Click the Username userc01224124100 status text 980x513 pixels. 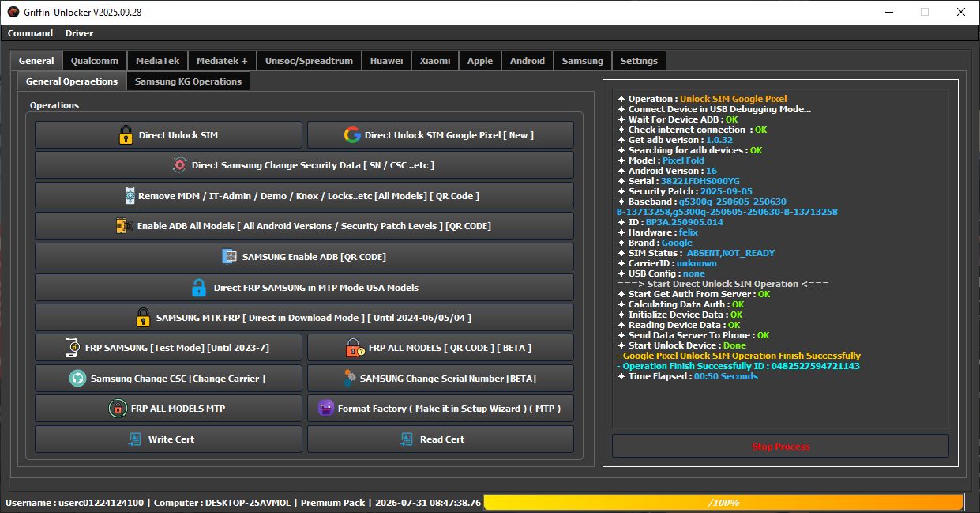[x=75, y=503]
